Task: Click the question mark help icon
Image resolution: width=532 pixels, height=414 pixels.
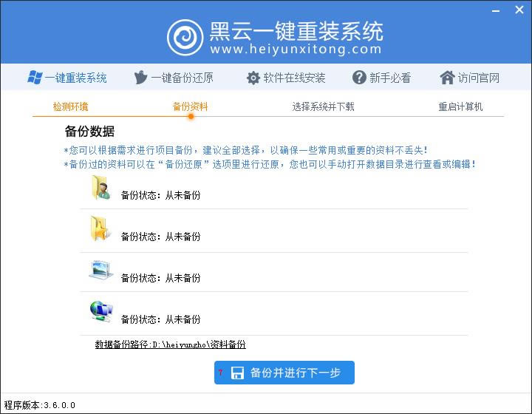Action: point(359,78)
